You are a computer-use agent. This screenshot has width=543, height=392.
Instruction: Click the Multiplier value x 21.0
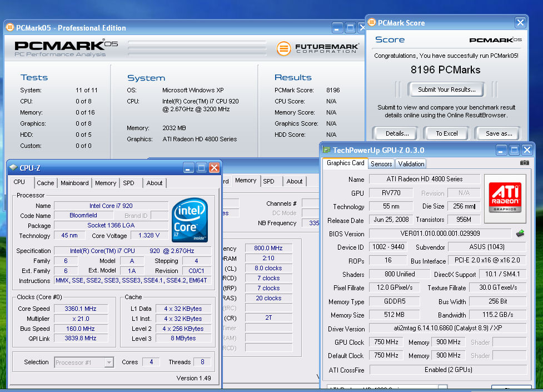[x=81, y=319]
